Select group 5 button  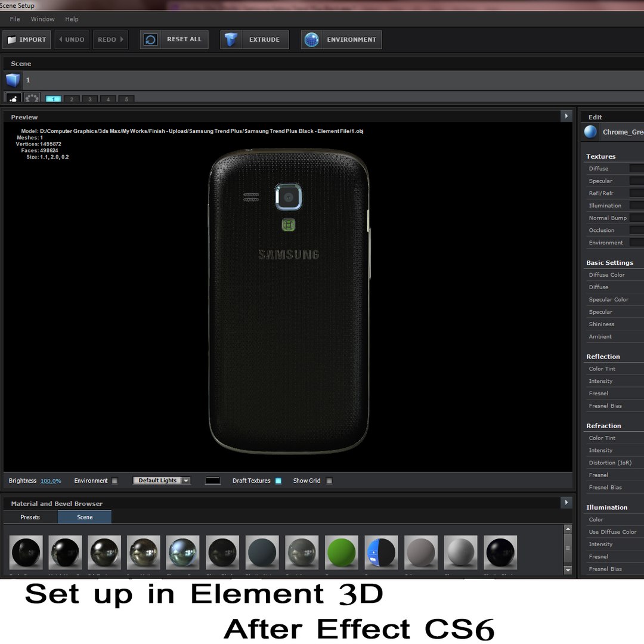pyautogui.click(x=126, y=99)
